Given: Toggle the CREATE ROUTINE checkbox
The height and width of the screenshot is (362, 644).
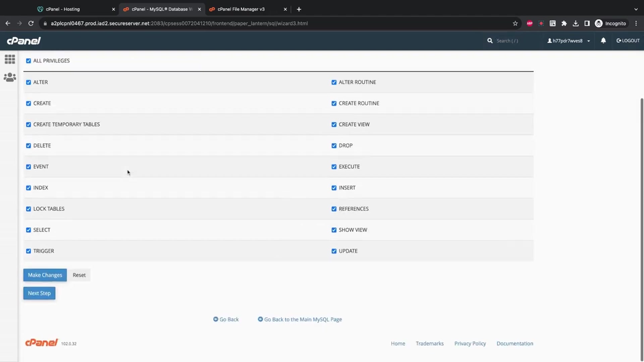Looking at the screenshot, I should click(334, 104).
